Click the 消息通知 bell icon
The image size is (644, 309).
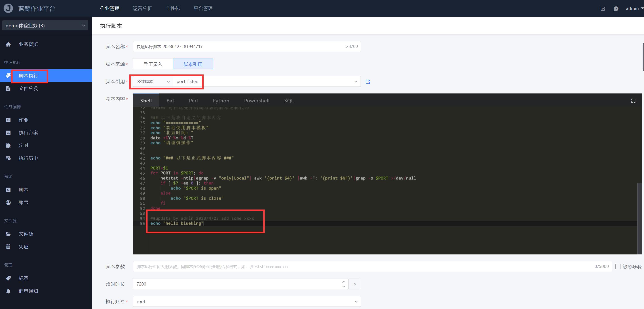click(8, 291)
